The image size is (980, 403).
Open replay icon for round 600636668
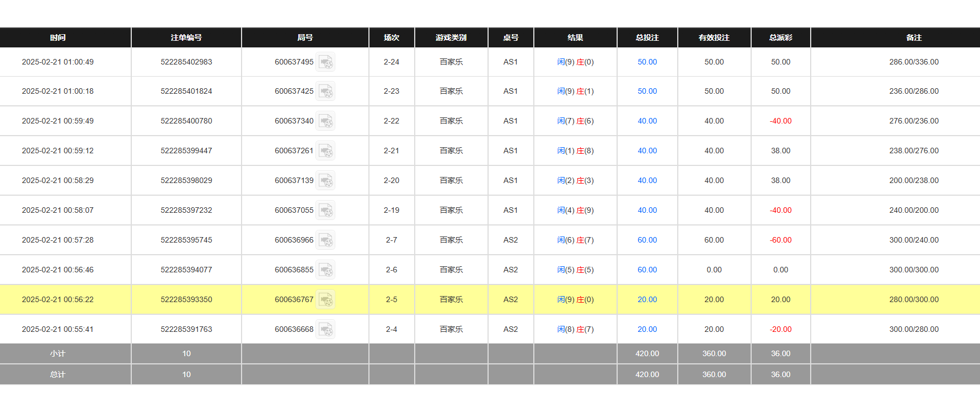click(325, 330)
